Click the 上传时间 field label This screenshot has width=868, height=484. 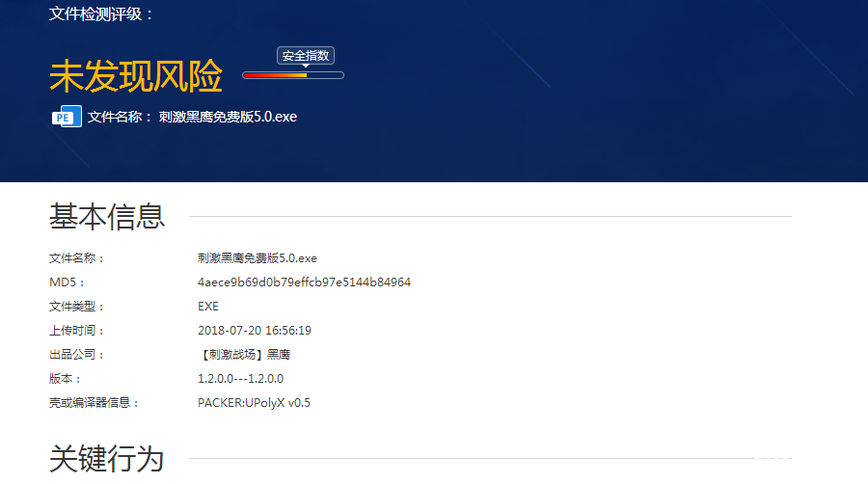[76, 331]
